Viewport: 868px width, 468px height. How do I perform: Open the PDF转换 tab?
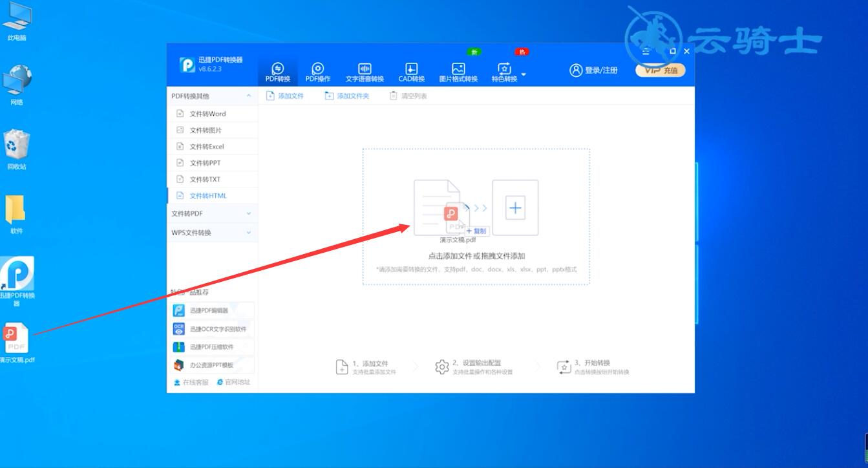tap(278, 72)
